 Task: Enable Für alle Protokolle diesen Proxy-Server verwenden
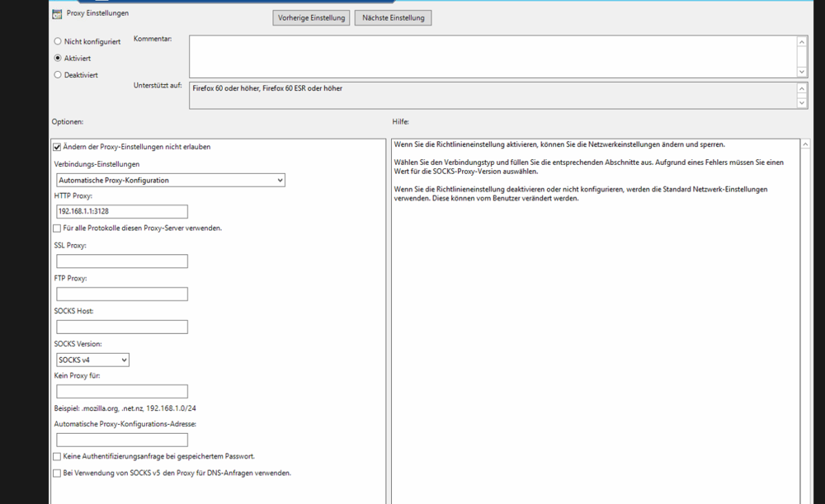[x=57, y=228]
